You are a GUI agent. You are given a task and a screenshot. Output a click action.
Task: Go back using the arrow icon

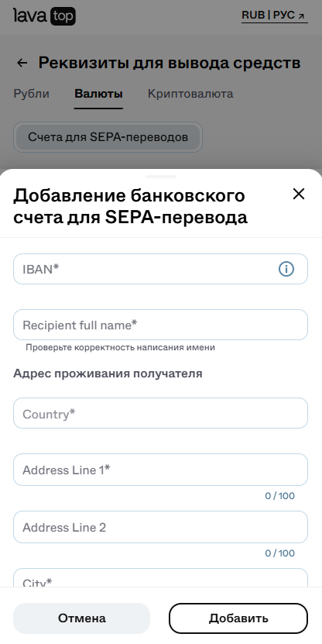coord(22,63)
